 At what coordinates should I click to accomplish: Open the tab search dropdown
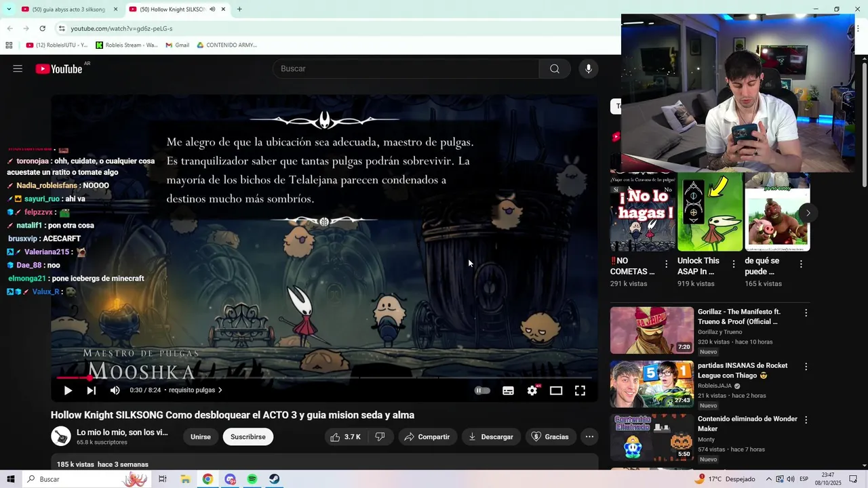point(8,9)
